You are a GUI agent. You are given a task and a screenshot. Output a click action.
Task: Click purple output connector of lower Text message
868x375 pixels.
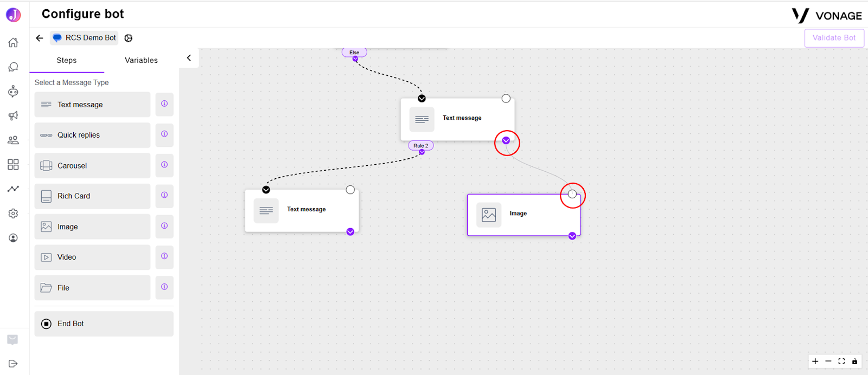pyautogui.click(x=350, y=232)
